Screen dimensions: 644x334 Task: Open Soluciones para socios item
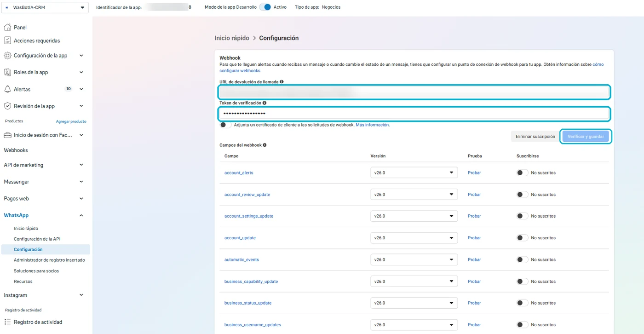(x=36, y=271)
